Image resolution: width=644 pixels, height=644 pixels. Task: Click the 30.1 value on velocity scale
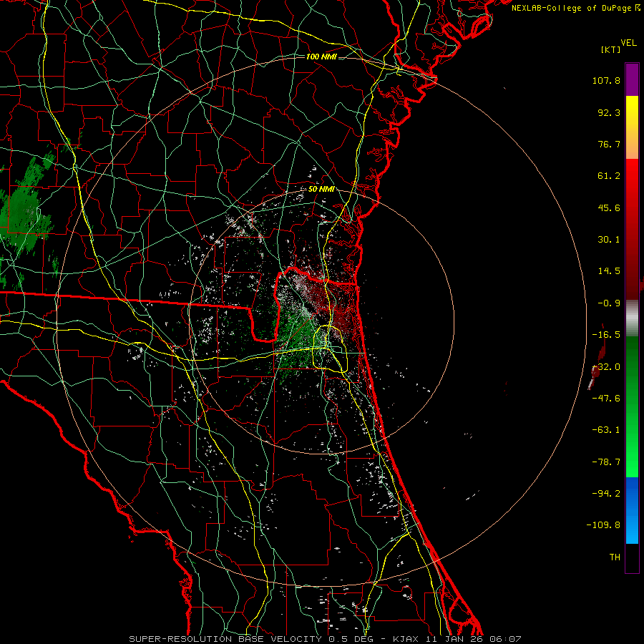coord(609,240)
